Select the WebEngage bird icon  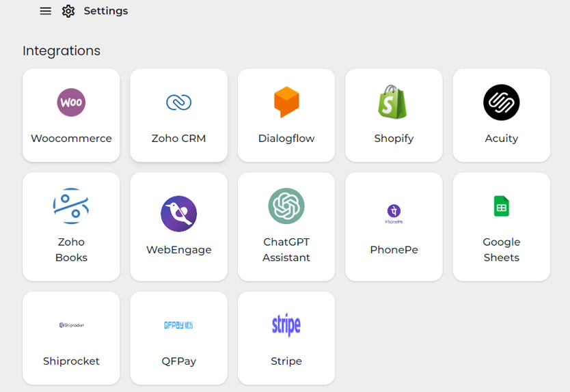(x=179, y=214)
